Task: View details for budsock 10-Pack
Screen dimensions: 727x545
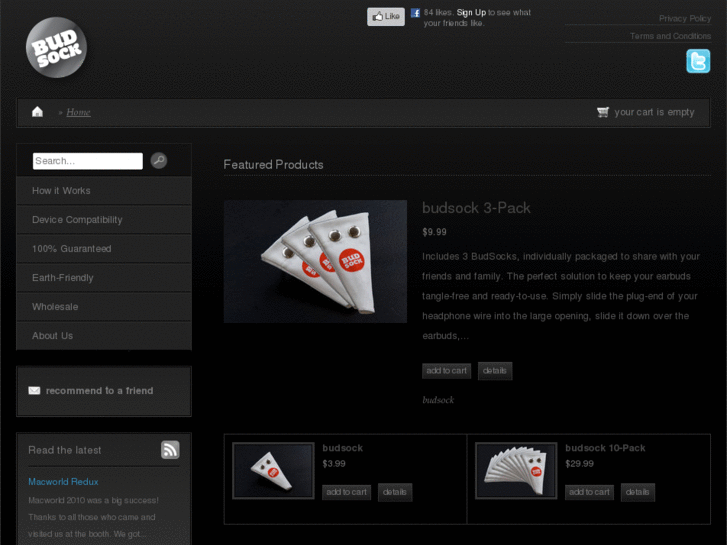Action: 638,492
